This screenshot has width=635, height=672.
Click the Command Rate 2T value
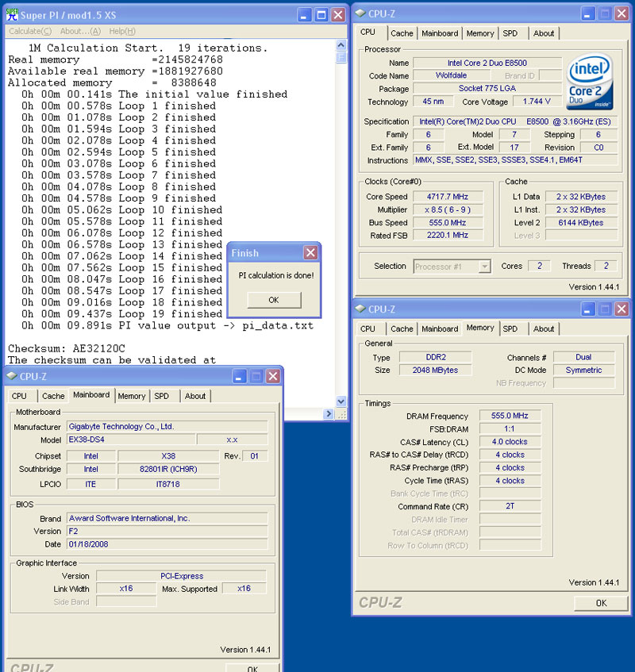pyautogui.click(x=510, y=506)
